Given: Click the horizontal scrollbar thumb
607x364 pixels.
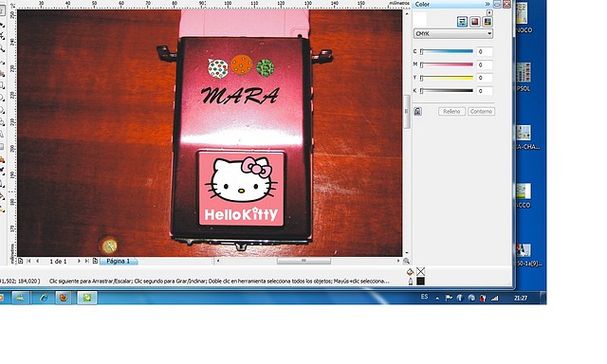Looking at the screenshot, I should [303, 261].
